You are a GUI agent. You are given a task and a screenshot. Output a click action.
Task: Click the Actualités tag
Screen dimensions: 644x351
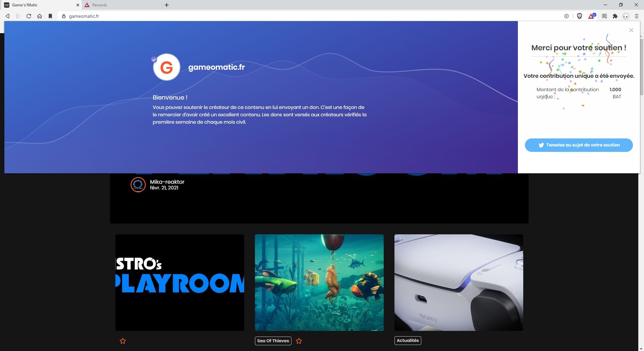pos(408,341)
